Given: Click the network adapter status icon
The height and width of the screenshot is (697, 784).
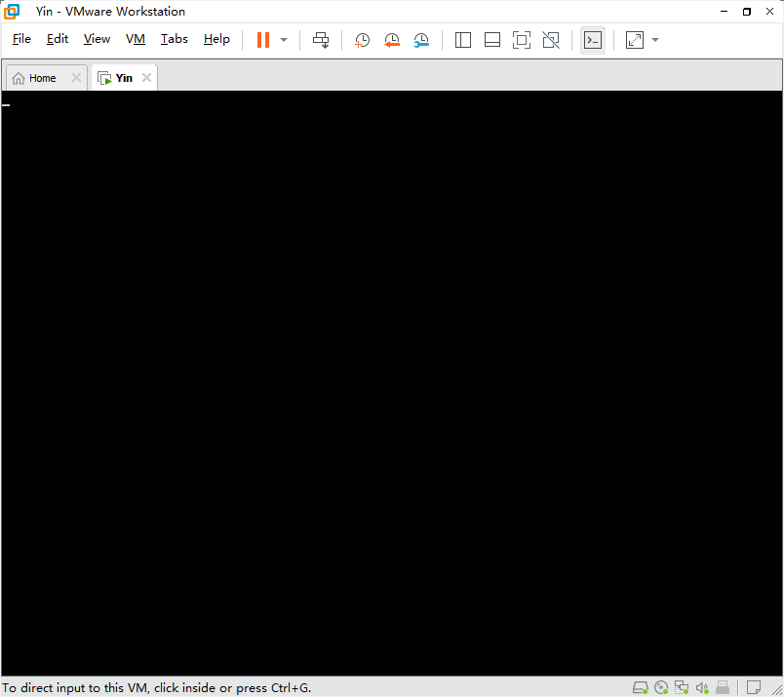Looking at the screenshot, I should 682,687.
